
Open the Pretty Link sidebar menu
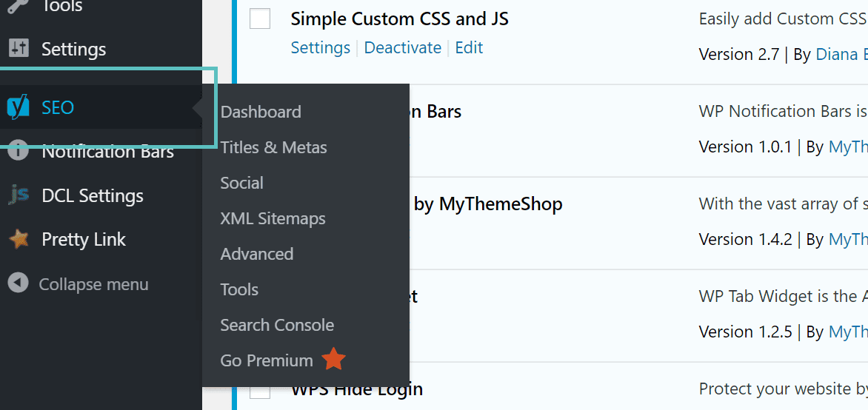click(x=84, y=239)
